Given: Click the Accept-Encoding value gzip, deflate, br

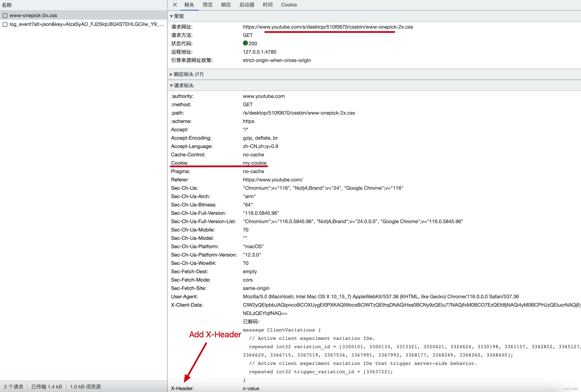Looking at the screenshot, I should pos(260,138).
